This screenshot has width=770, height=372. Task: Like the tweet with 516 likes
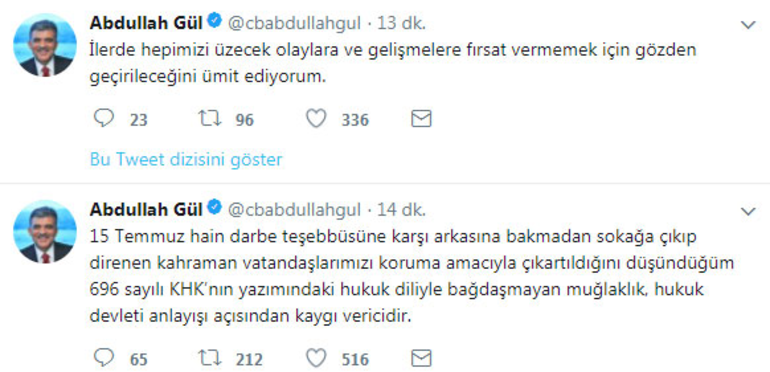[316, 358]
